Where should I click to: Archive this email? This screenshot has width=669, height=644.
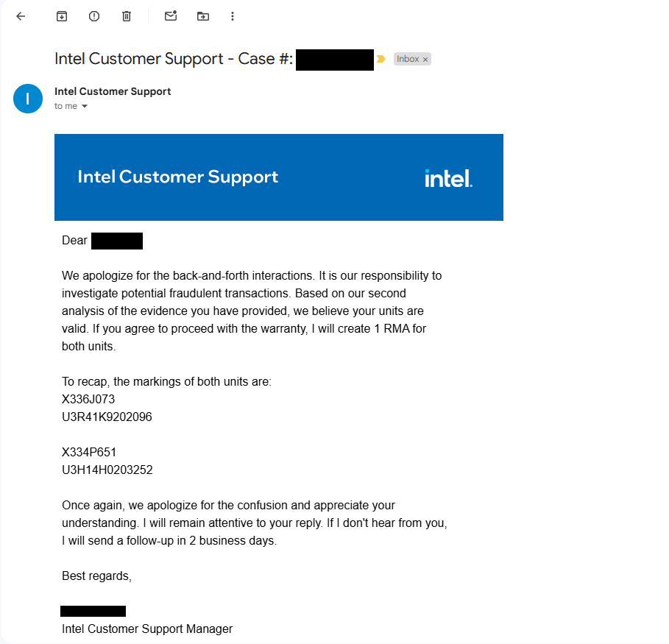click(62, 16)
